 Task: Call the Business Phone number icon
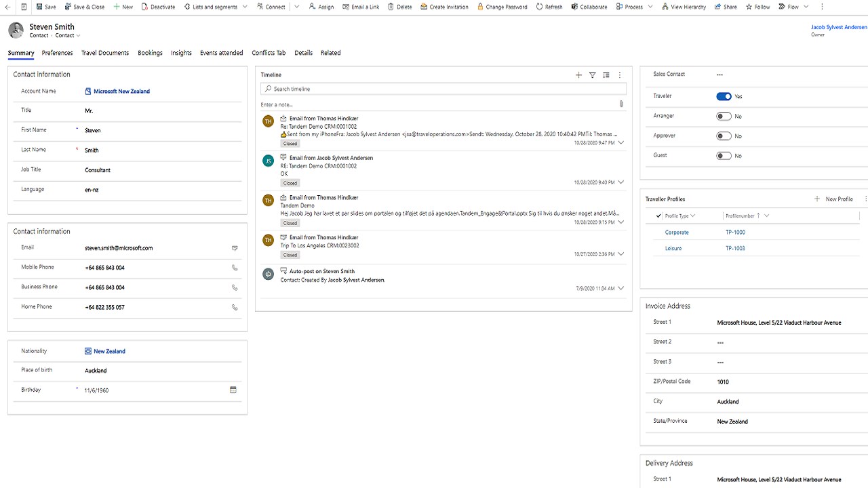pos(235,287)
